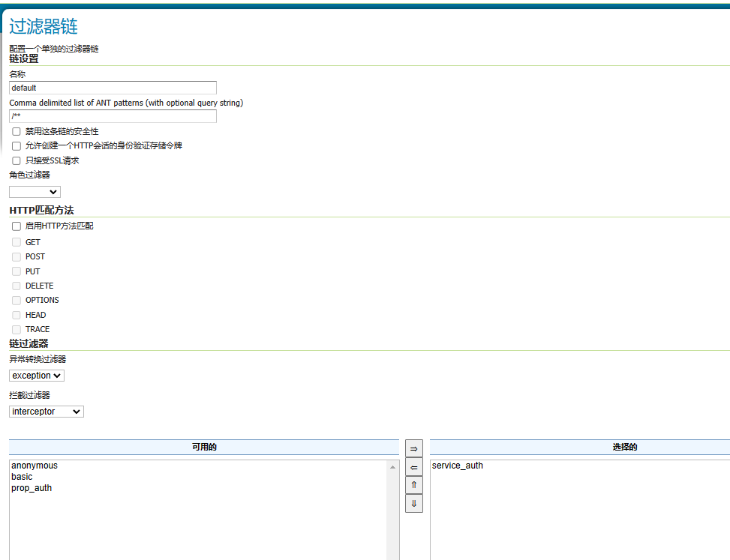Click the move right arrow button

(413, 448)
